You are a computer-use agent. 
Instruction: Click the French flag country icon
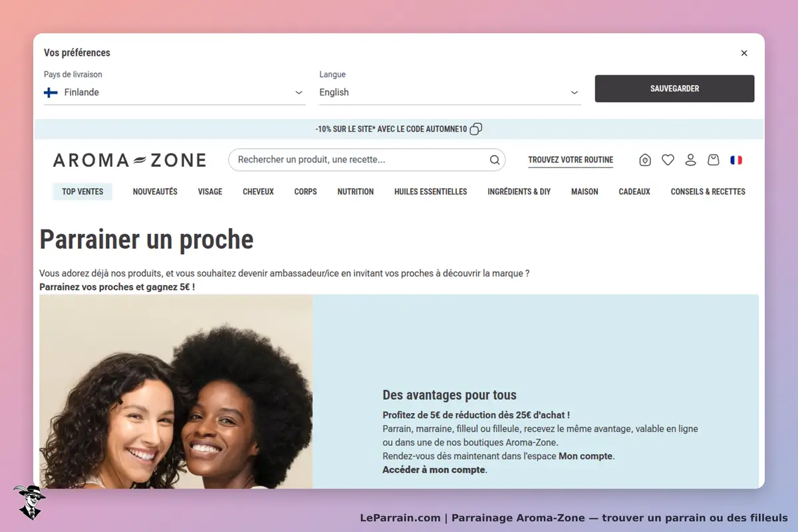click(736, 160)
